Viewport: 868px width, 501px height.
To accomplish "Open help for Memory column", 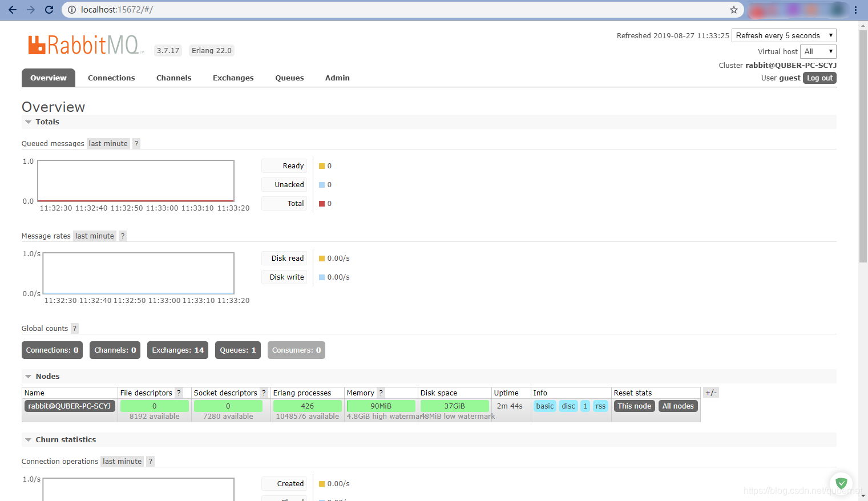I will pos(381,393).
